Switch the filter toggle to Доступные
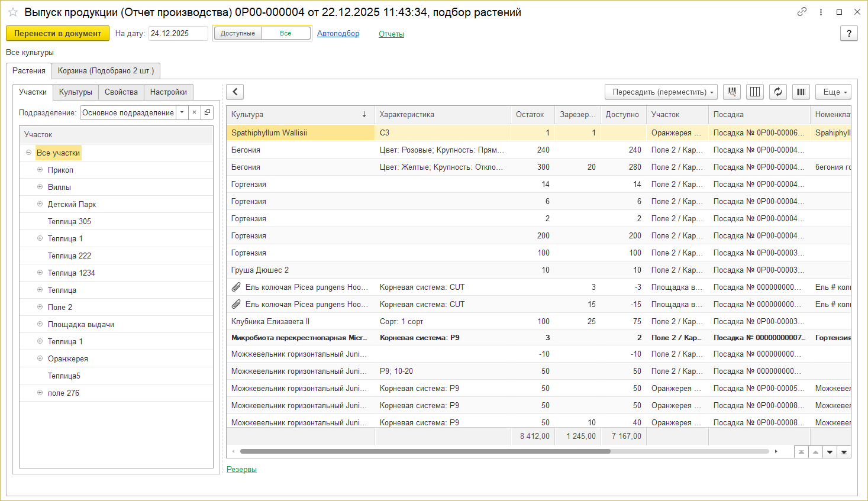The height and width of the screenshot is (501, 868). click(x=238, y=34)
